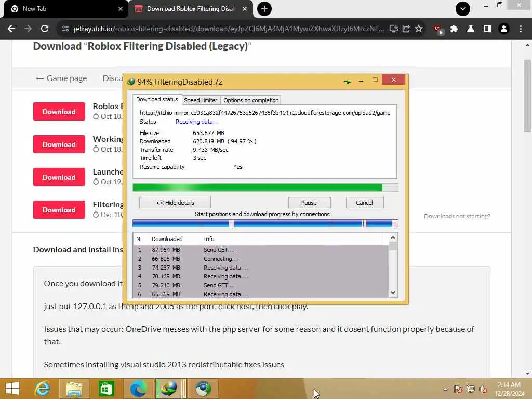Open a new tab with plus button
Screen dimensions: 532x399
264,9
